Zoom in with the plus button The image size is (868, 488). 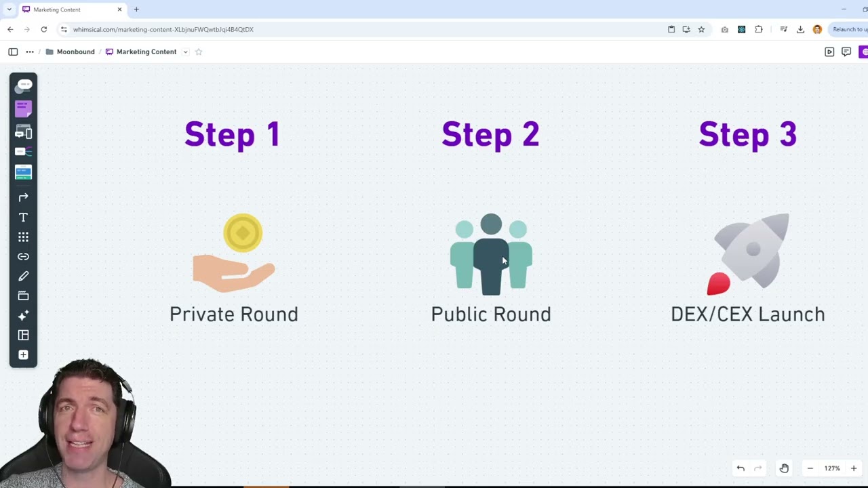click(x=854, y=468)
